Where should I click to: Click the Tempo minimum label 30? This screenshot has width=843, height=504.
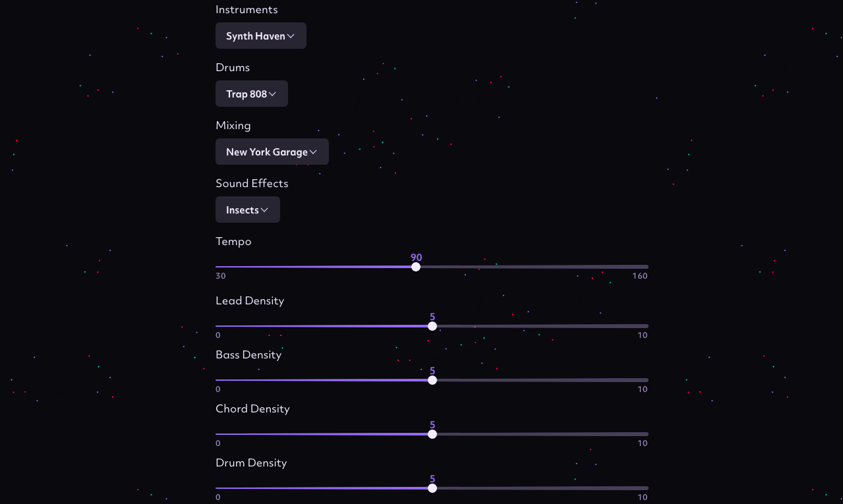[x=221, y=276]
